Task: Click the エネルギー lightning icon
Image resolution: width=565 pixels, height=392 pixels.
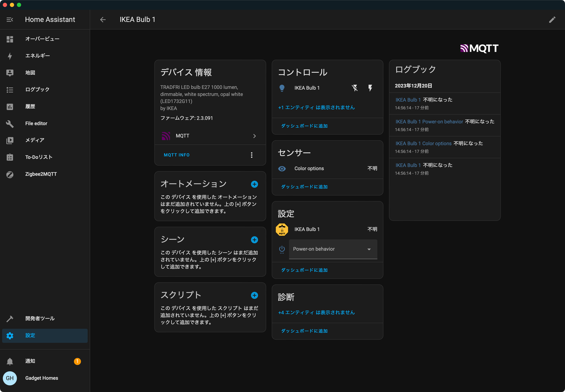Action: pyautogui.click(x=10, y=56)
